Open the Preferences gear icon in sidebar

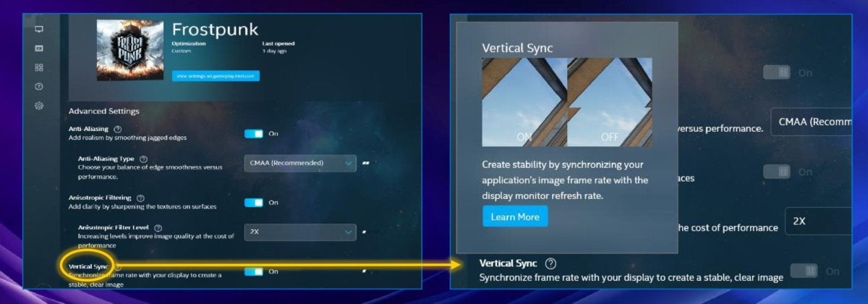[39, 106]
